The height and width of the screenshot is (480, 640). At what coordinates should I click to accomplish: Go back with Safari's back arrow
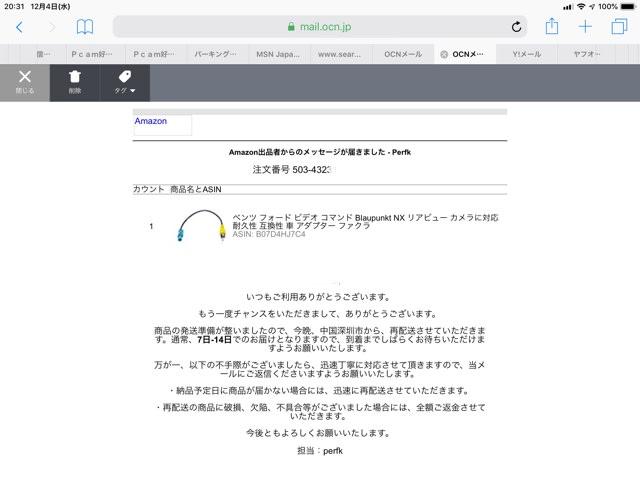point(19,27)
